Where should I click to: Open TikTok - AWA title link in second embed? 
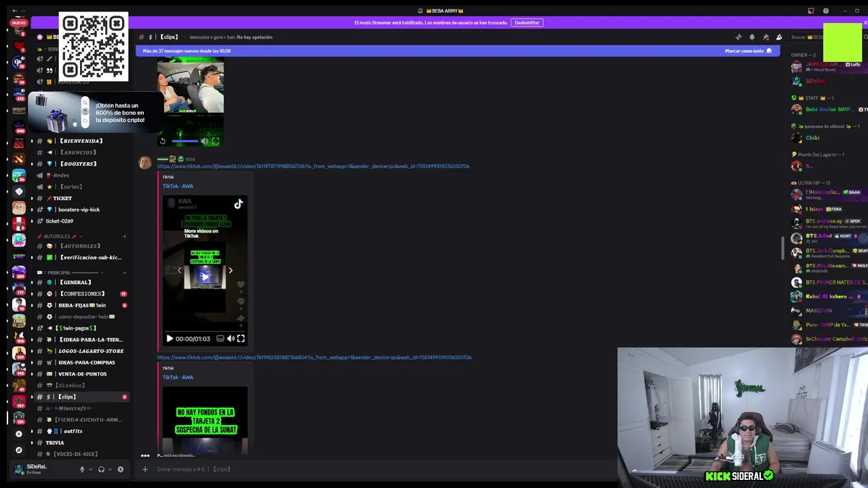[x=178, y=377]
